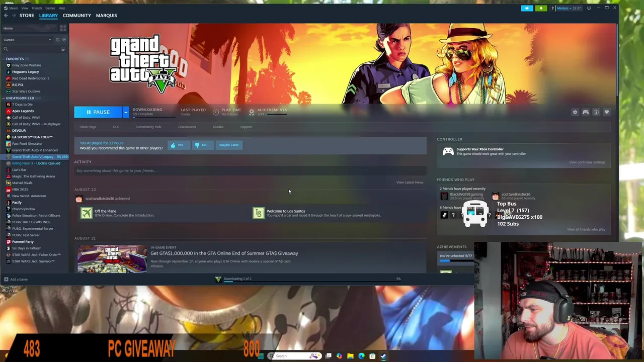Pause the GTA V download

[98, 112]
